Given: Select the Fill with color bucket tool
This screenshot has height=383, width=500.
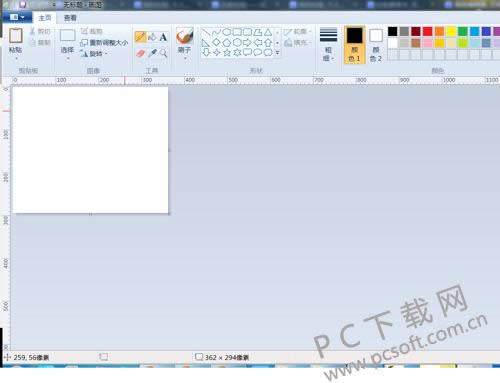Looking at the screenshot, I should [x=152, y=37].
